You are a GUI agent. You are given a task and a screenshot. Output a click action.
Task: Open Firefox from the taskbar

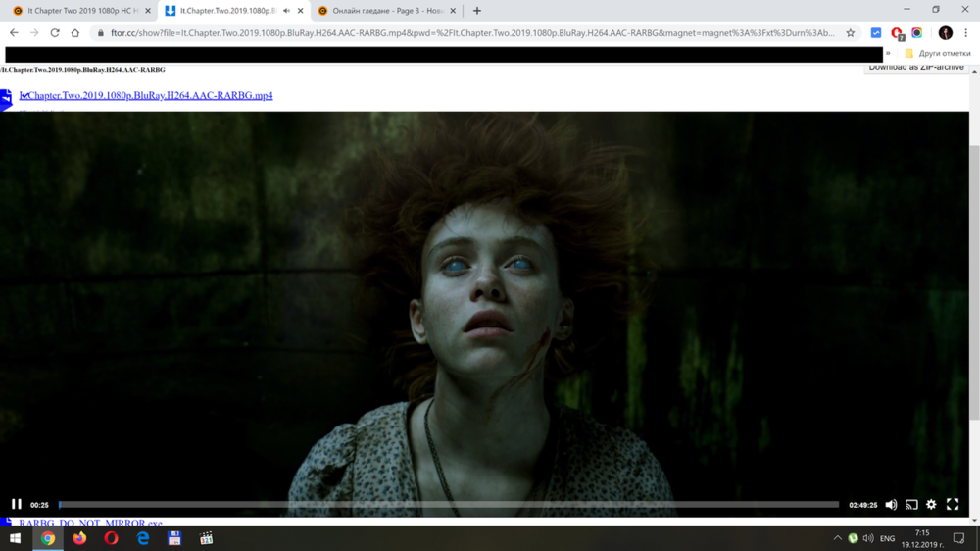[x=79, y=538]
